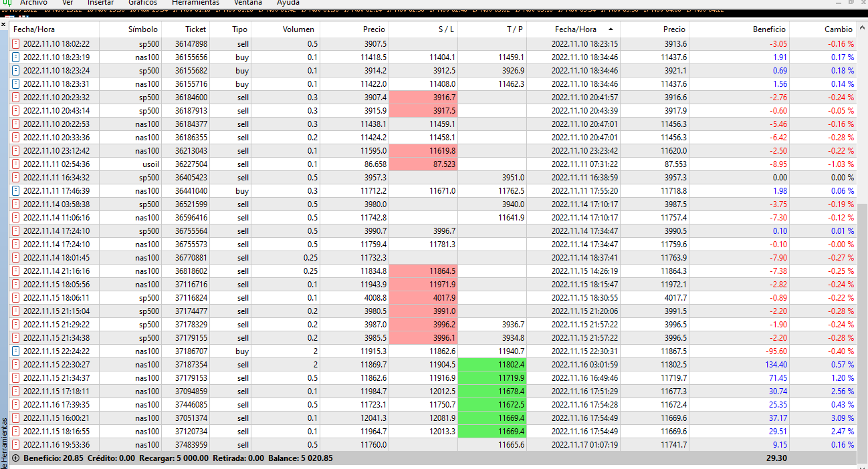The image size is (868, 469).
Task: Sort by the first Fecha/Hora column header
Action: click(x=55, y=29)
